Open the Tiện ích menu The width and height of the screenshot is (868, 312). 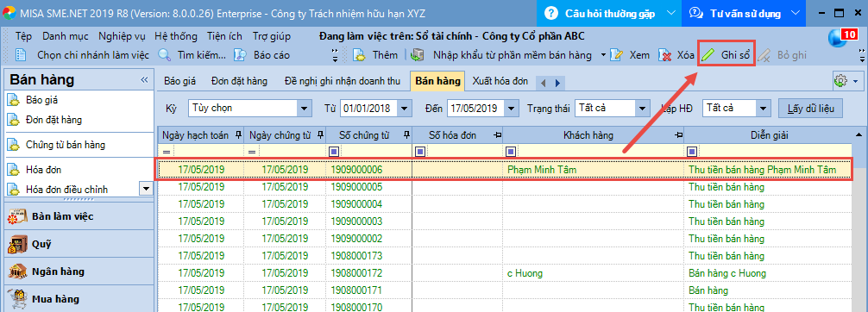[224, 36]
